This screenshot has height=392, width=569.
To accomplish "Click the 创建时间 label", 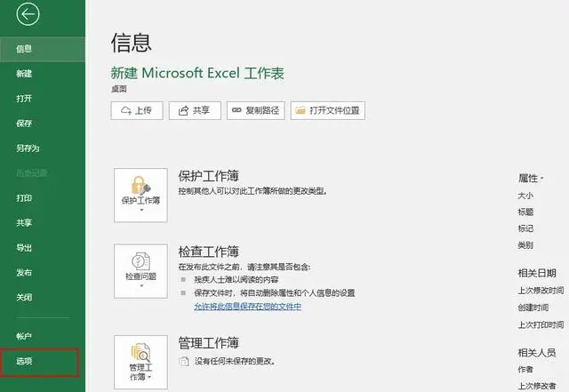I will pyautogui.click(x=533, y=308).
